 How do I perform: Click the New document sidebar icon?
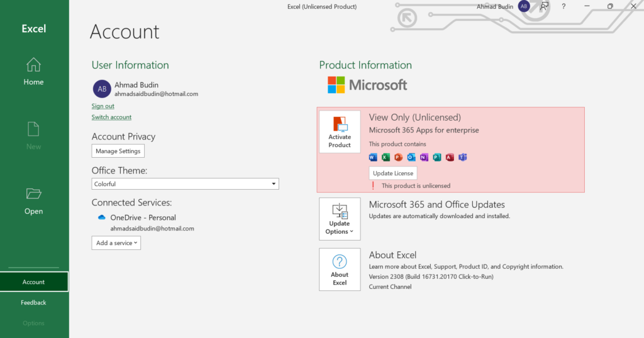33,129
